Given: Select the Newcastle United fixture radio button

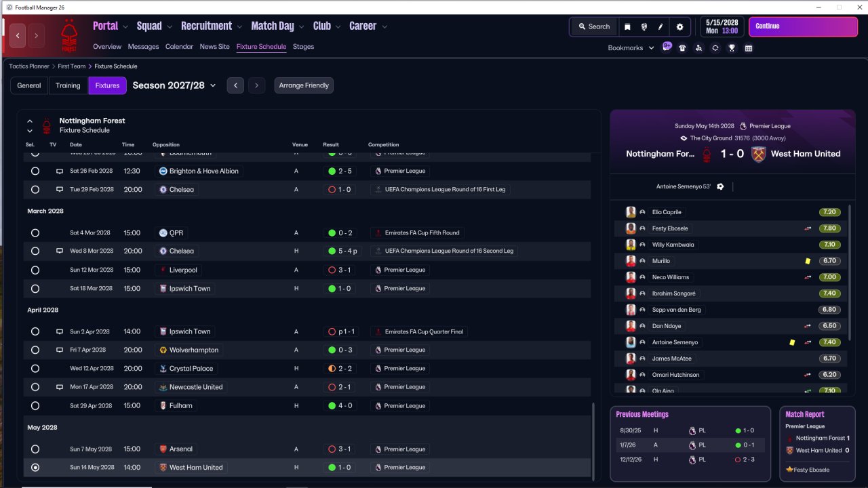Looking at the screenshot, I should 35,387.
